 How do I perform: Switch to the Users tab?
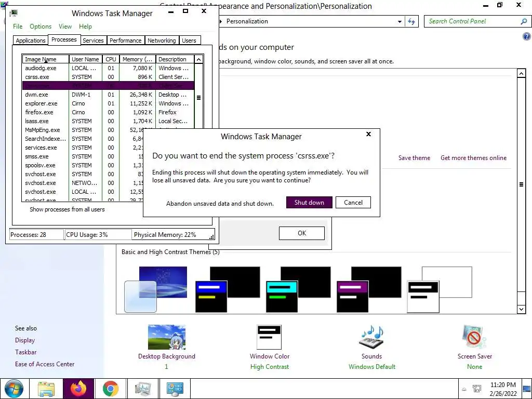(189, 41)
